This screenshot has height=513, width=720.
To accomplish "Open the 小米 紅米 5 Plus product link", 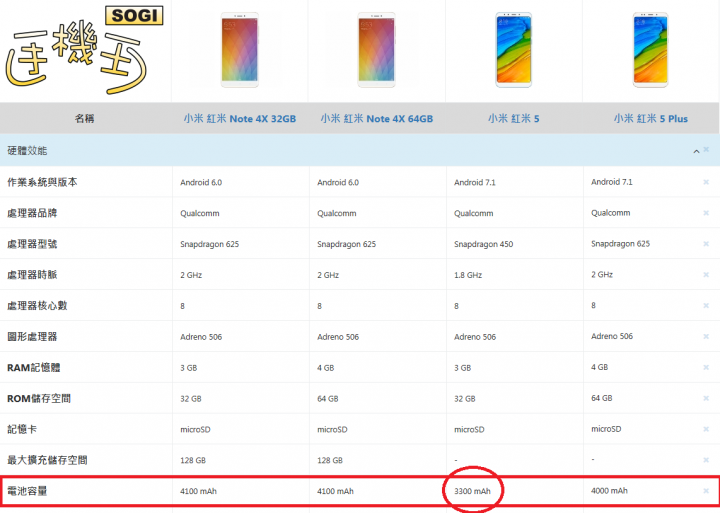I will pos(651,118).
